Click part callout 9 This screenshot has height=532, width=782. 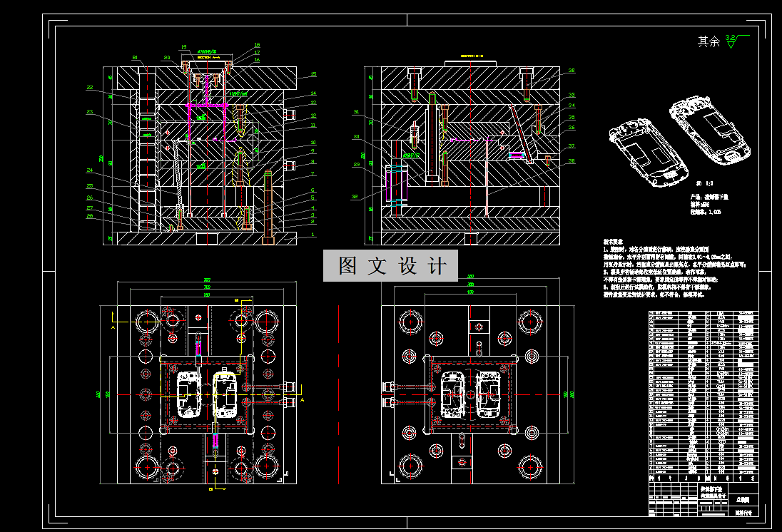(x=313, y=151)
